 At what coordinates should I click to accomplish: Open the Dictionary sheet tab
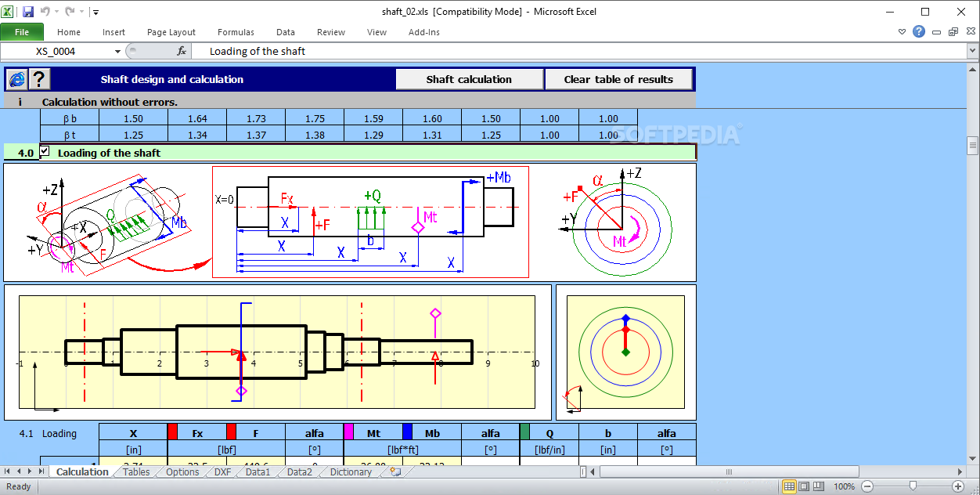click(x=351, y=472)
